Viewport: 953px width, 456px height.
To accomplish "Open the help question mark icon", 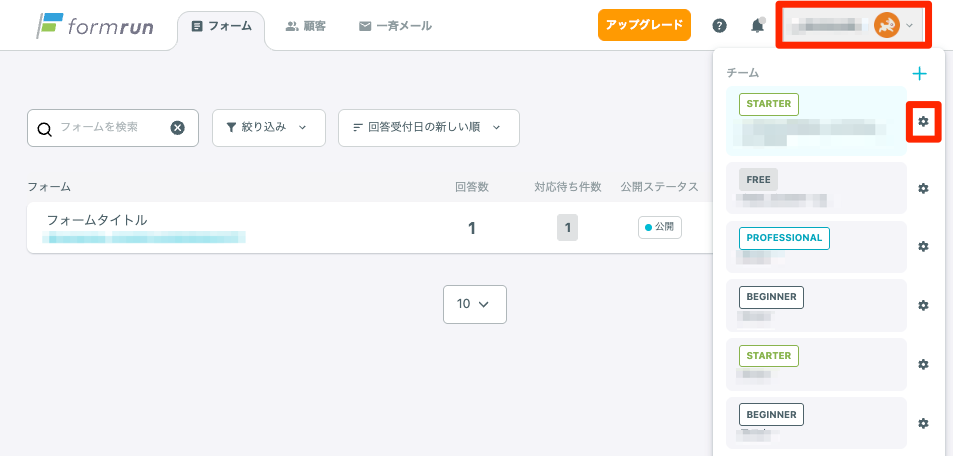I will tap(719, 26).
